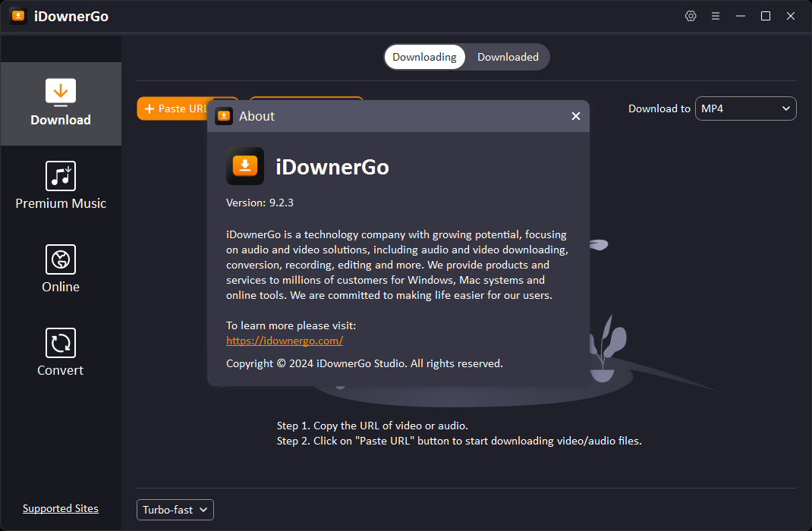
Task: Click the 'Download to' label
Action: tap(659, 108)
